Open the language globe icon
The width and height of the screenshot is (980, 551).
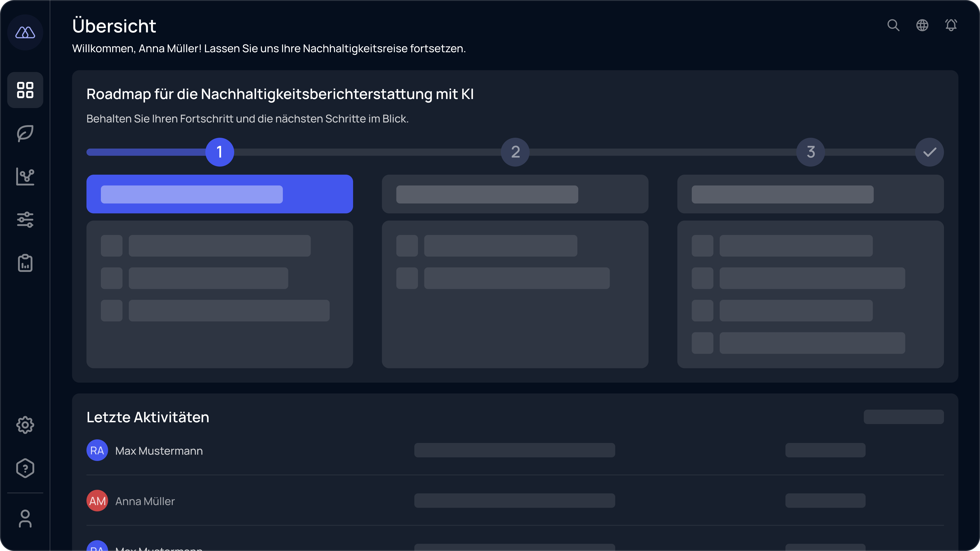pos(922,25)
